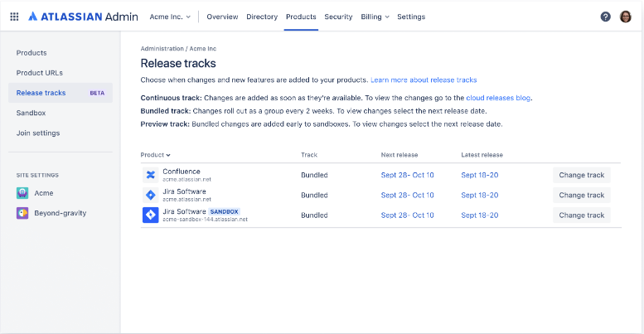Switch to the Security tab
The height and width of the screenshot is (334, 644).
tap(338, 17)
